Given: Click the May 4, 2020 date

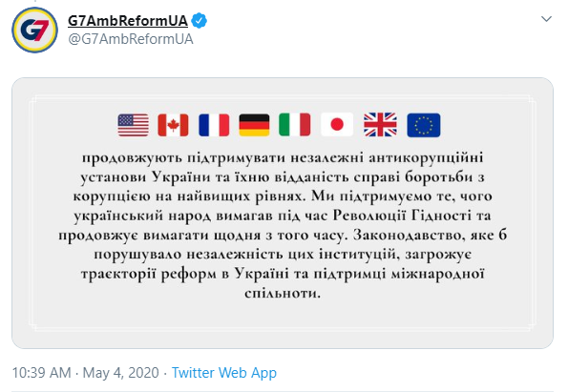Looking at the screenshot, I should point(121,373).
